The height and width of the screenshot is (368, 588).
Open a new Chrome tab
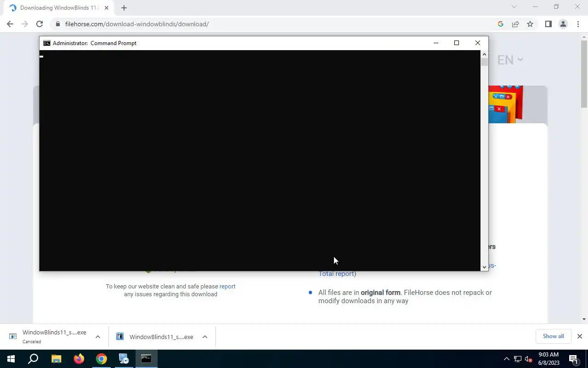(x=124, y=8)
